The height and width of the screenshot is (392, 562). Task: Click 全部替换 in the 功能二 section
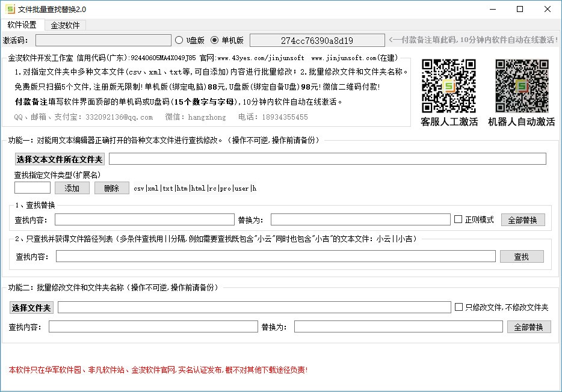[529, 327]
